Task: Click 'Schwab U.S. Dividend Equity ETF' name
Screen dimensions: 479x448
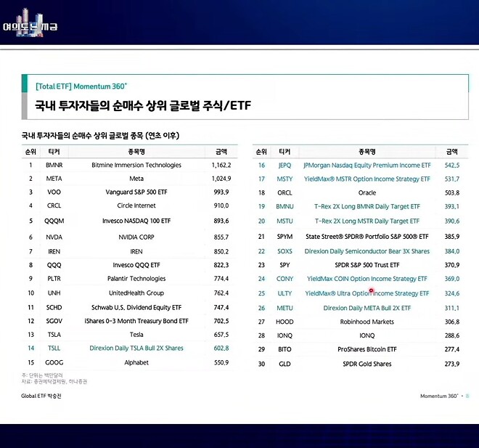Action: (x=136, y=307)
